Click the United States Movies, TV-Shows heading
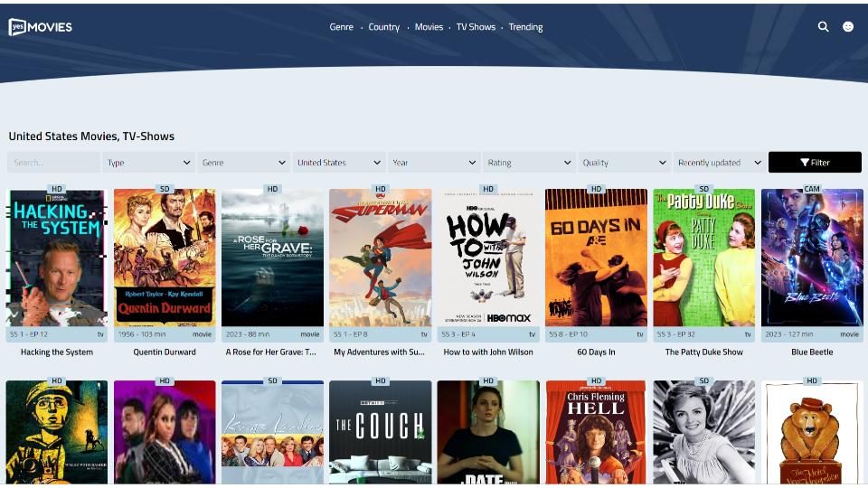The width and height of the screenshot is (868, 488). coord(91,136)
